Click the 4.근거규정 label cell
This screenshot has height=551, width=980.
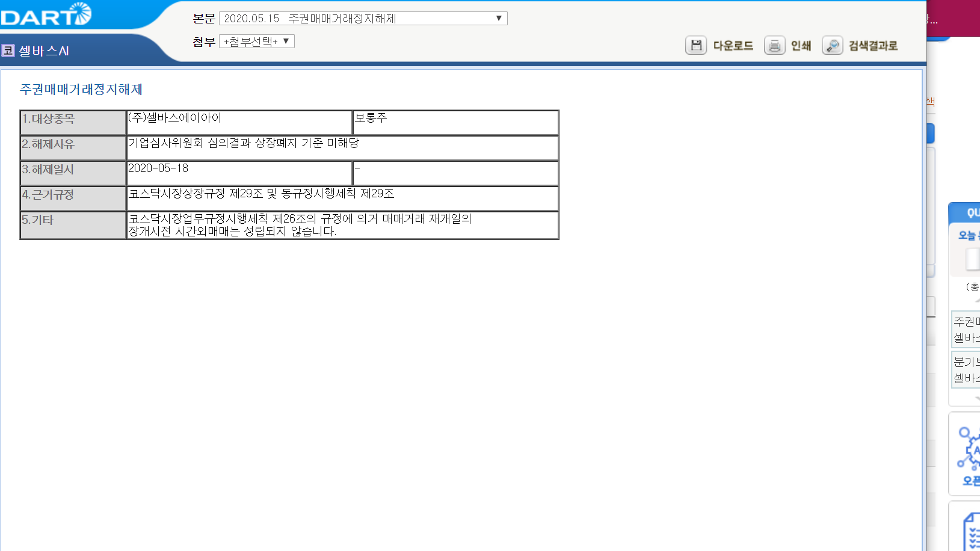[x=73, y=199]
